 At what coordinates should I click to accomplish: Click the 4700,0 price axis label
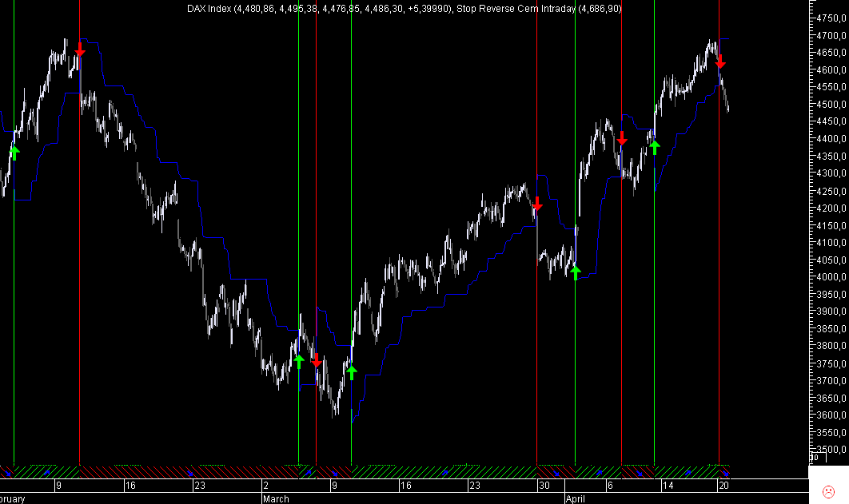pyautogui.click(x=831, y=36)
